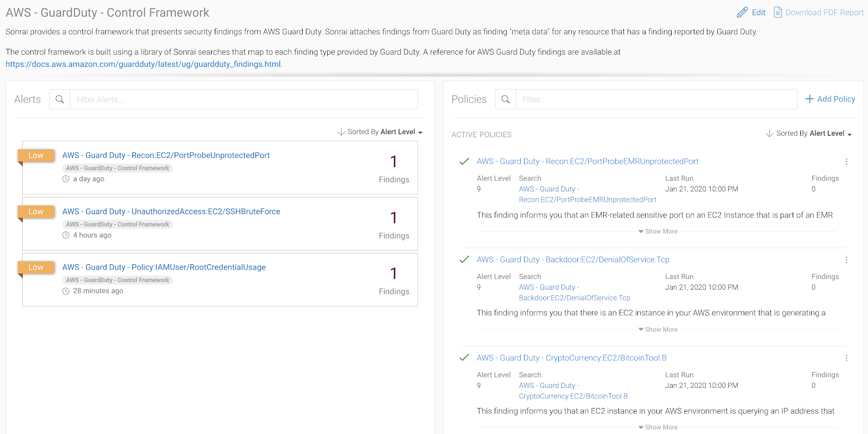Click Low badge on PortProbeUnprotectedPort alert

(36, 155)
